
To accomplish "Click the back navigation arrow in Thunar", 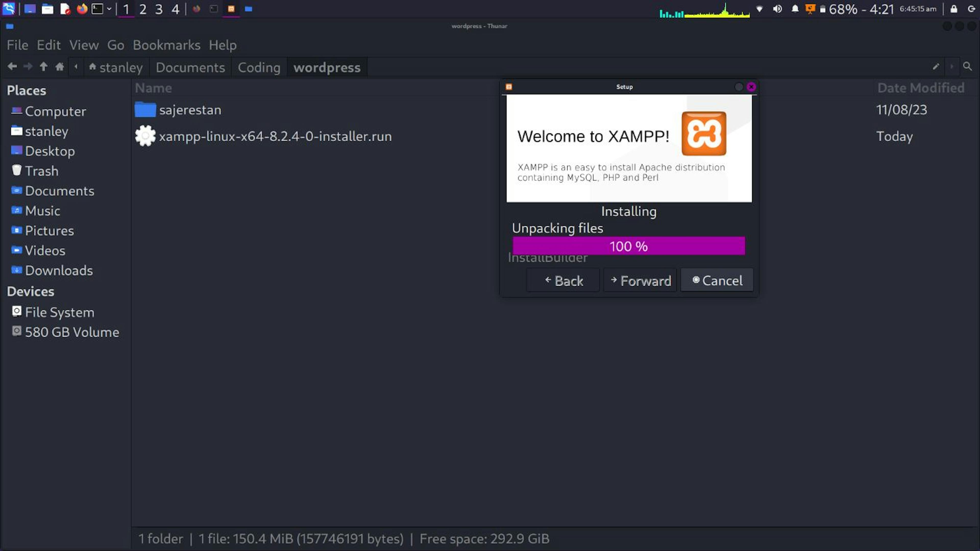I will click(x=13, y=66).
